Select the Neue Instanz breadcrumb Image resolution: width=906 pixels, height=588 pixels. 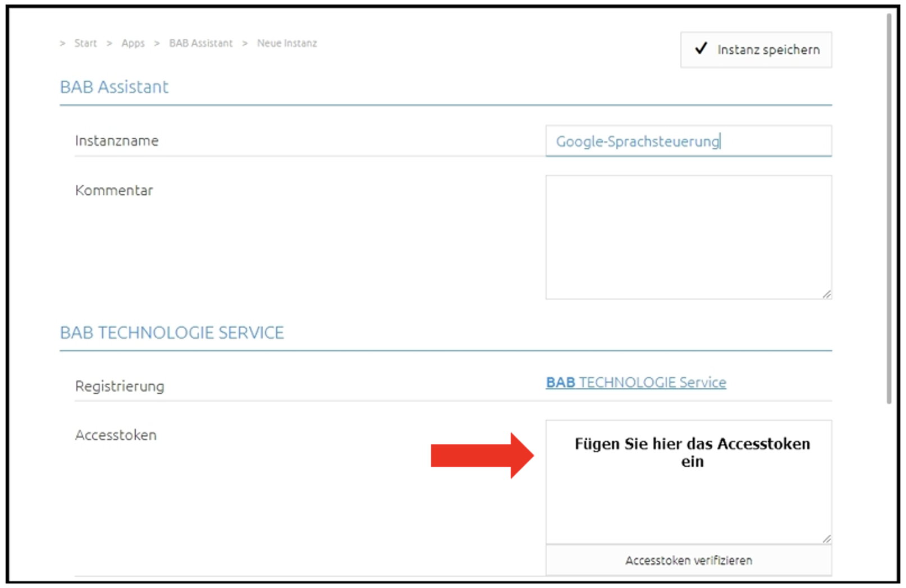point(287,43)
